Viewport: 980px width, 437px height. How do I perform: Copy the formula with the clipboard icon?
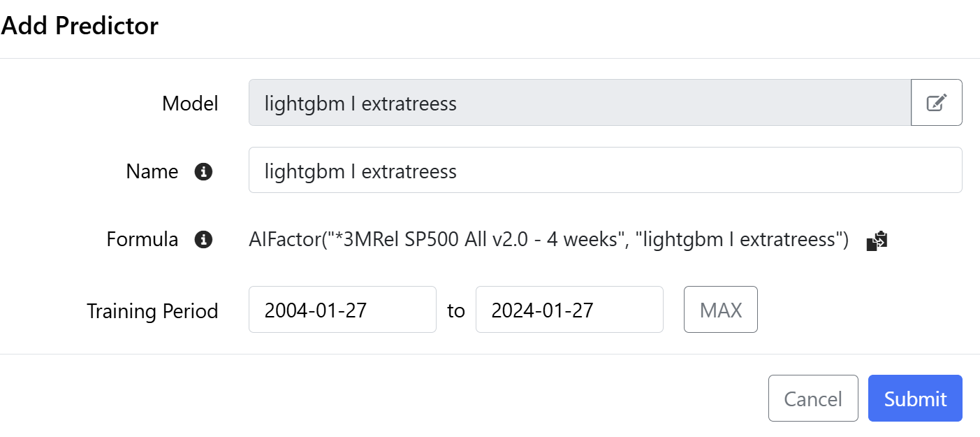(x=877, y=241)
